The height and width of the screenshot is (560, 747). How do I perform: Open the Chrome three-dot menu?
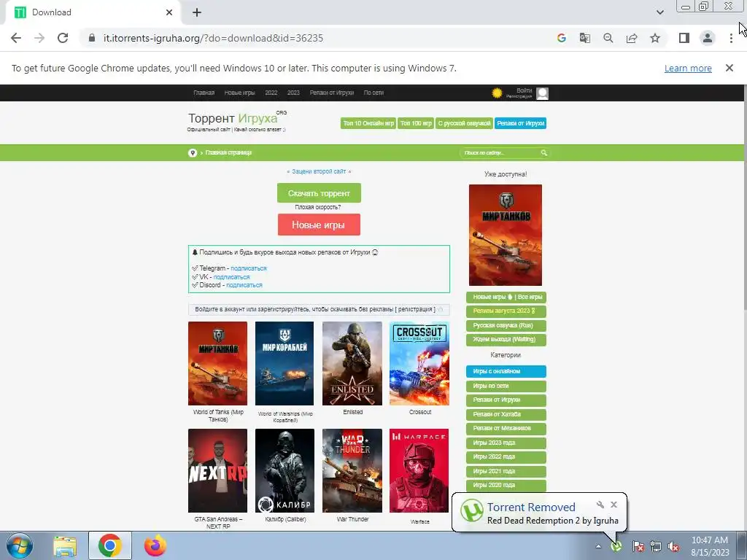pyautogui.click(x=731, y=38)
